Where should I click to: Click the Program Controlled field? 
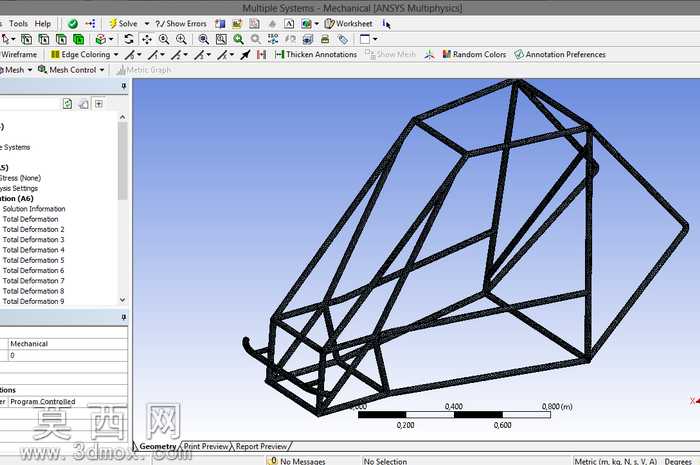[x=68, y=402]
